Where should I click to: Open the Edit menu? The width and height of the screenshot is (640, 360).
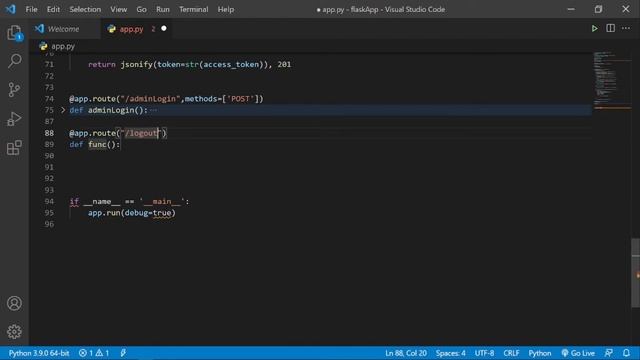pos(53,9)
